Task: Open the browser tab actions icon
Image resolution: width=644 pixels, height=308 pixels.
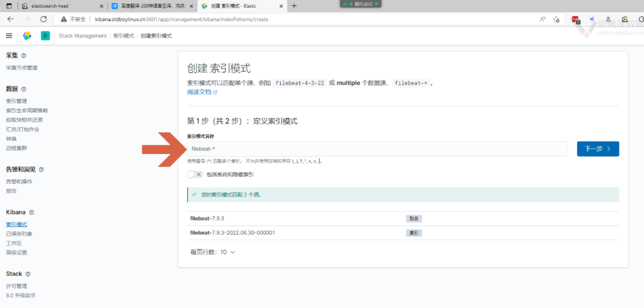Action: 9,6
